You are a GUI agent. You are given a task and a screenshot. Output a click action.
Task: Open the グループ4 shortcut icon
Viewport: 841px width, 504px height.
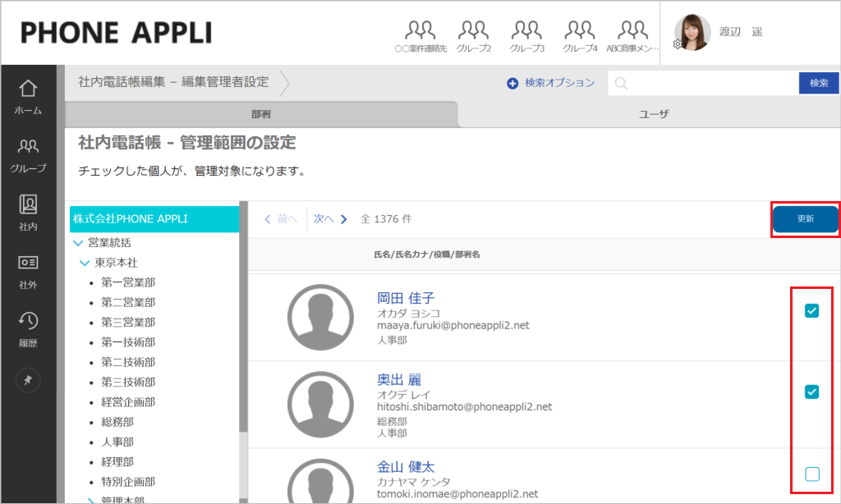click(x=579, y=36)
